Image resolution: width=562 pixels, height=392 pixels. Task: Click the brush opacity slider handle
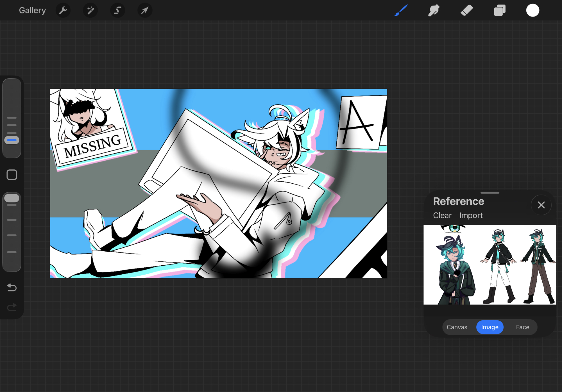click(x=12, y=198)
